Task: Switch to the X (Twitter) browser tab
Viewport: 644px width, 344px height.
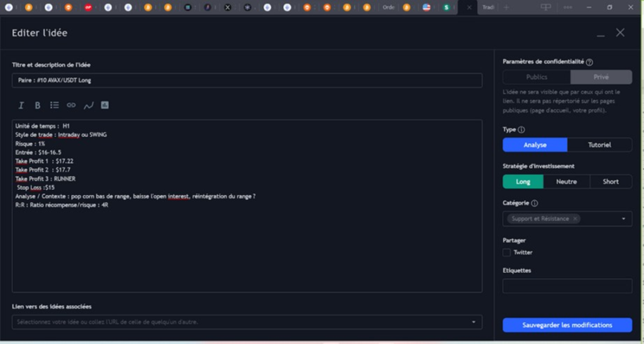Action: (x=228, y=8)
